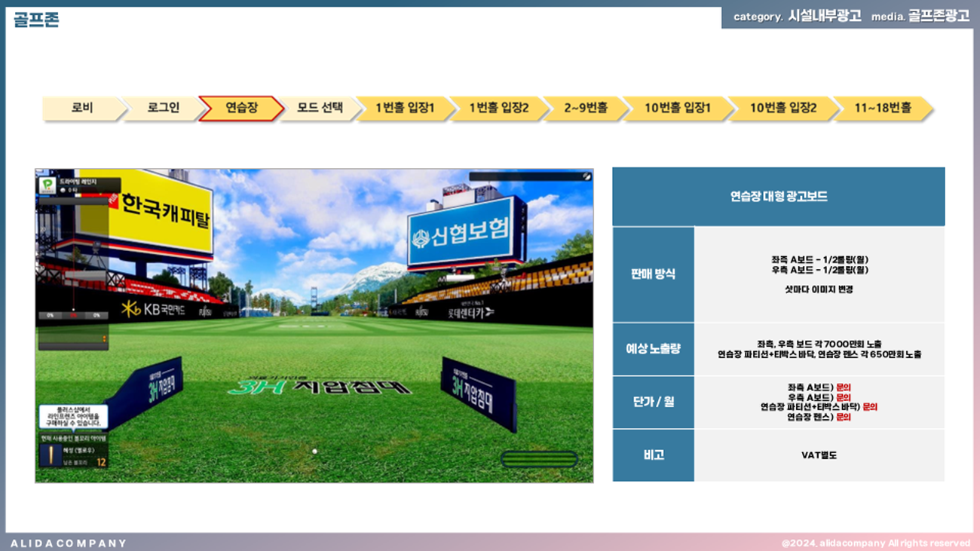Click the KB국민카드 logo on the fence
This screenshot has height=551, width=980.
click(x=154, y=309)
